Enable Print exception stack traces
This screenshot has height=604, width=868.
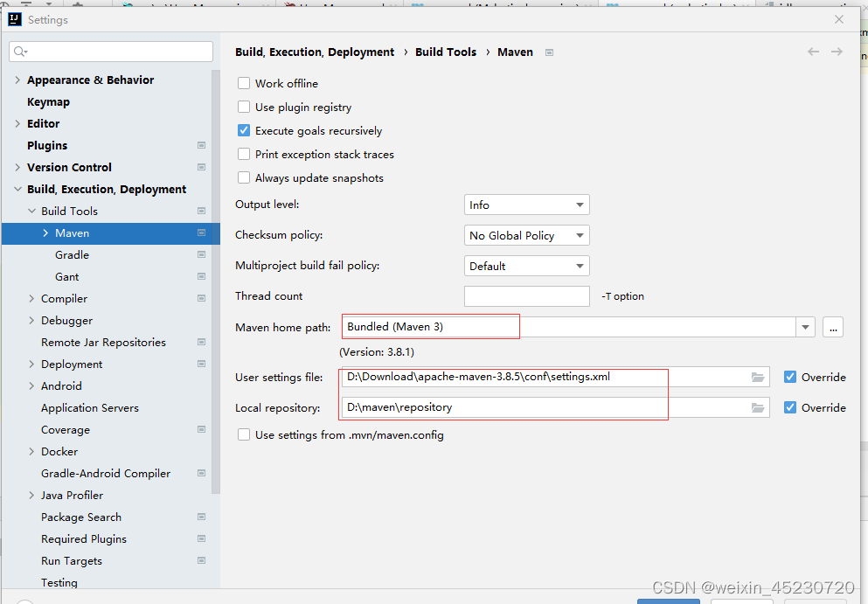(244, 154)
